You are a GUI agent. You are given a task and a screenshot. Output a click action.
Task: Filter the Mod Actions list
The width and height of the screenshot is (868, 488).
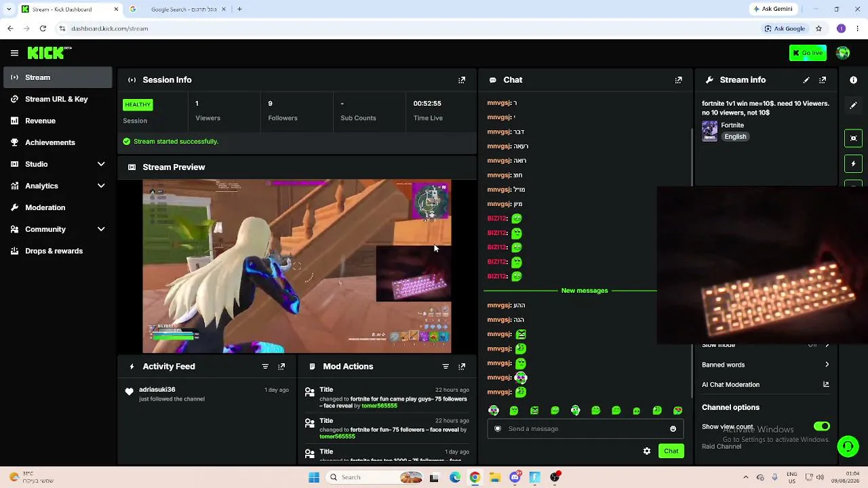point(446,367)
